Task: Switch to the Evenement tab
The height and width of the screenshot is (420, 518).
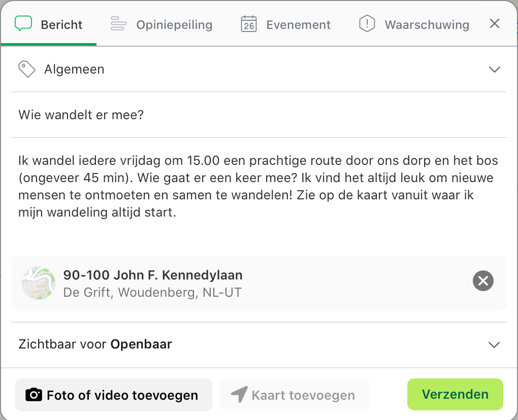Action: click(x=298, y=24)
